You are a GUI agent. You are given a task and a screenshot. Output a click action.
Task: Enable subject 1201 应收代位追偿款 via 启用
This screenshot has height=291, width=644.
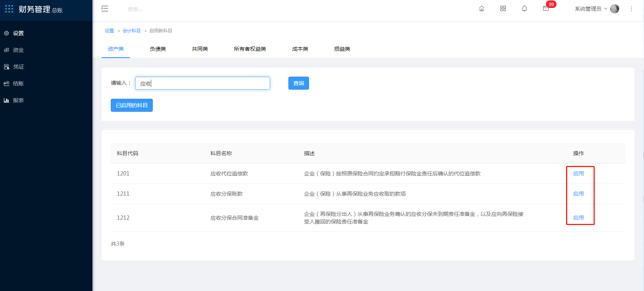[578, 174]
